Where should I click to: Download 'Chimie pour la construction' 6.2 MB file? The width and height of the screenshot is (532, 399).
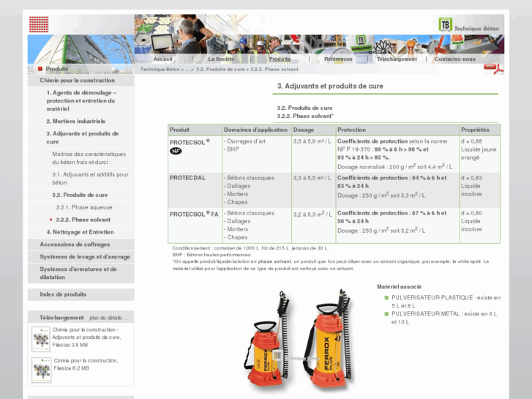[x=86, y=365]
